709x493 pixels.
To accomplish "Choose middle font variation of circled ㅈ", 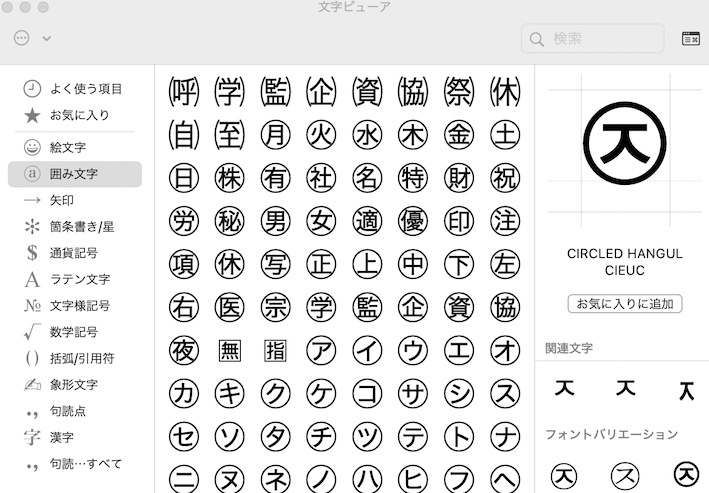I will point(625,475).
